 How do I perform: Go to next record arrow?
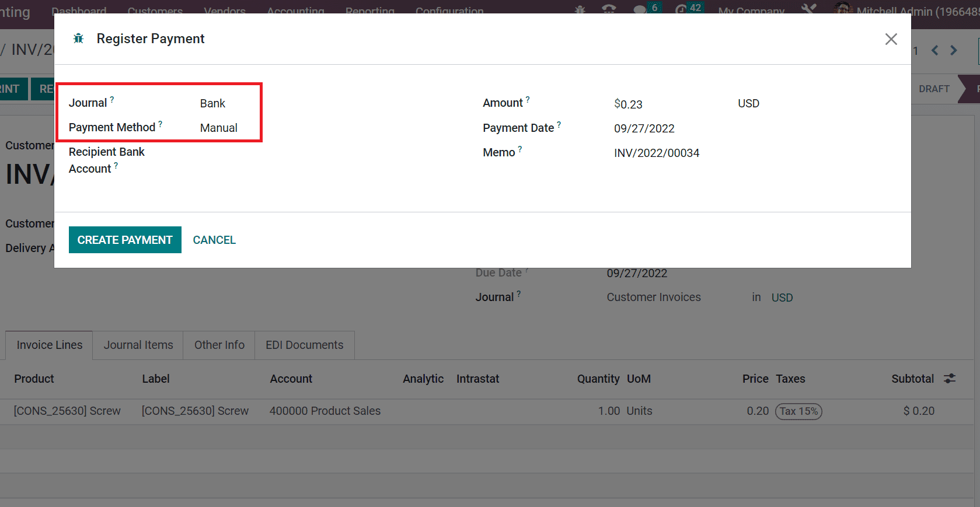point(954,51)
